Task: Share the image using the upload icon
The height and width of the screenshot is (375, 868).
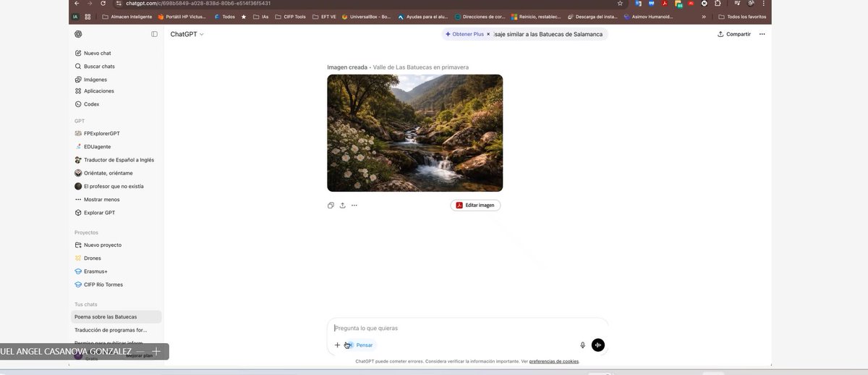Action: pyautogui.click(x=342, y=205)
